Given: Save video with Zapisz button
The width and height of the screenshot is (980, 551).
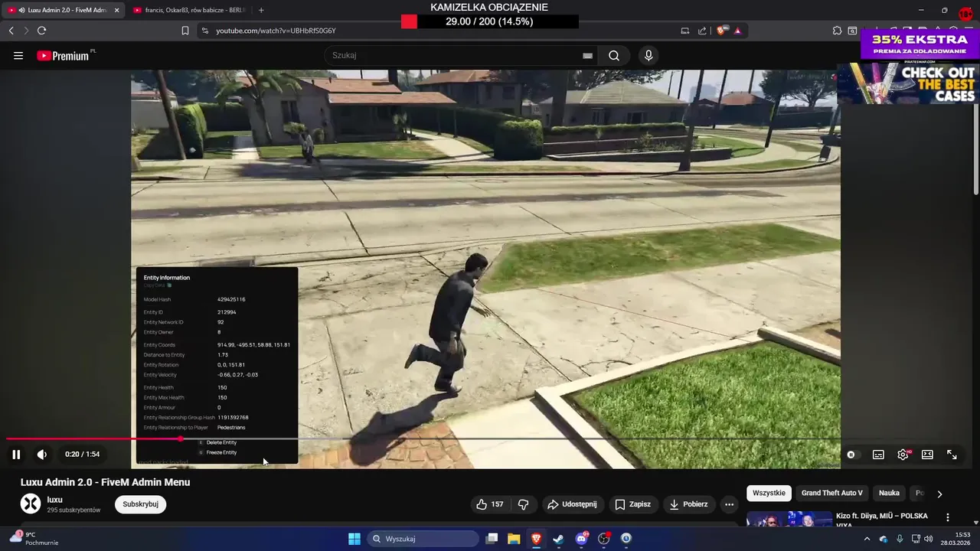Looking at the screenshot, I should pos(633,504).
